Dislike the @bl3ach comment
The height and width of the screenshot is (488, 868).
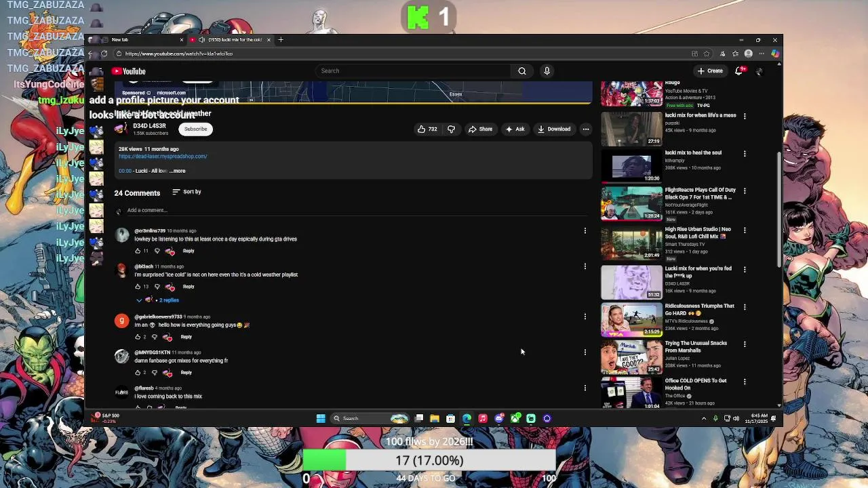click(x=157, y=287)
